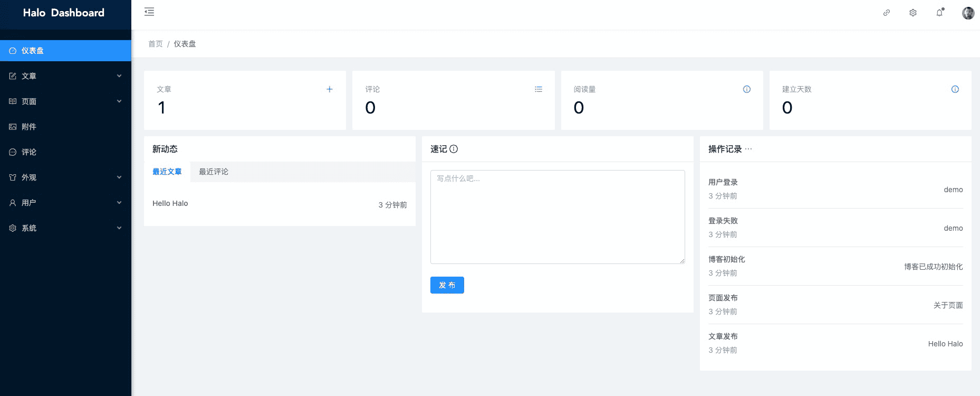
Task: Click the picture icon beside 附件
Action: pos(13,127)
